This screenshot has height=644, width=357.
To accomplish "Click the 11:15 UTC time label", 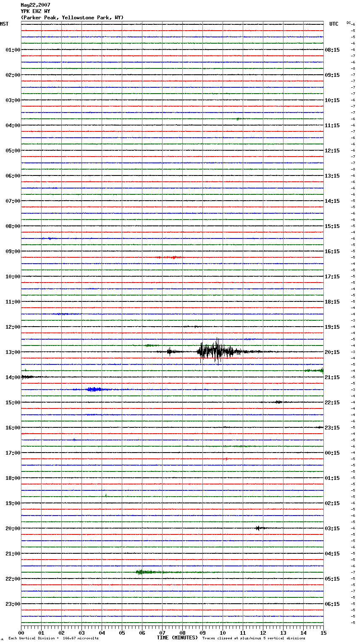I will click(332, 126).
